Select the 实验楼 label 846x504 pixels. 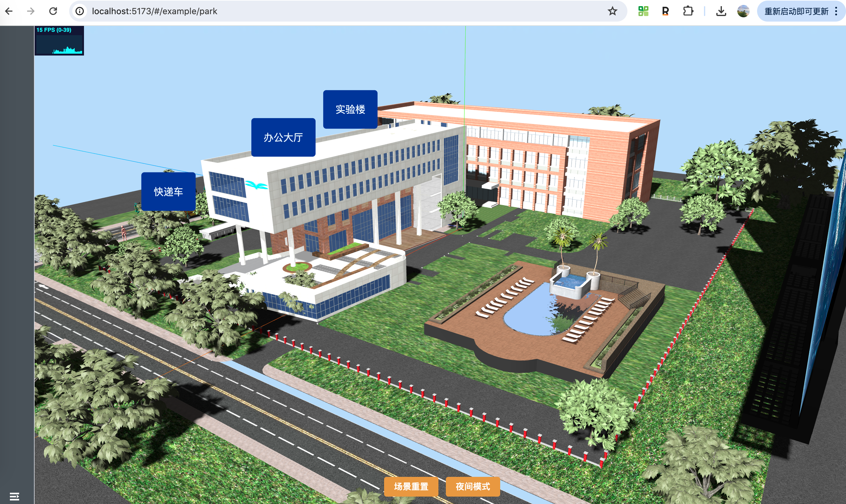[350, 109]
